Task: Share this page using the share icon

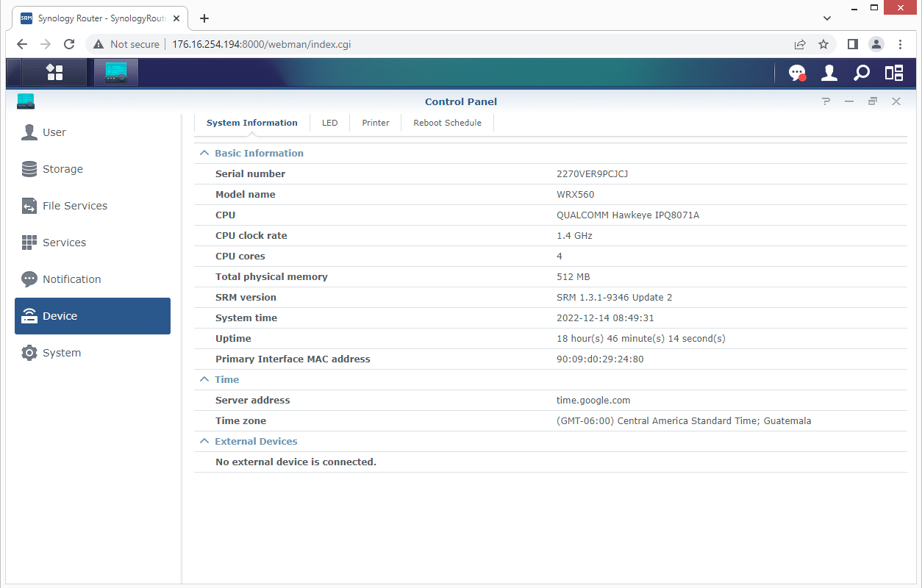Action: tap(800, 44)
